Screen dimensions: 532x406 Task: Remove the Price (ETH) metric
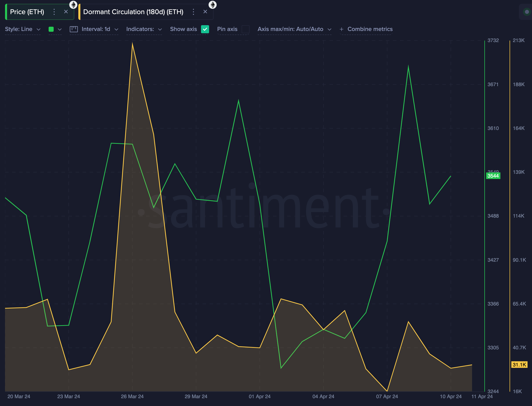click(x=66, y=12)
